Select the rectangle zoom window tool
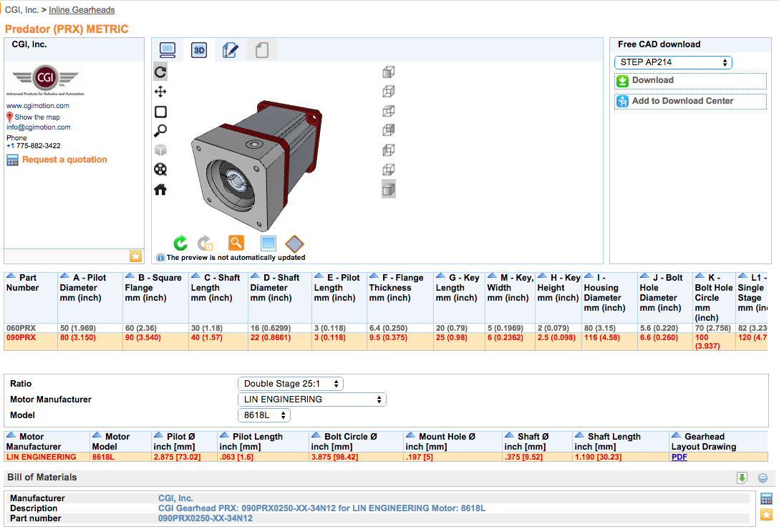The height and width of the screenshot is (532, 779). click(x=160, y=111)
